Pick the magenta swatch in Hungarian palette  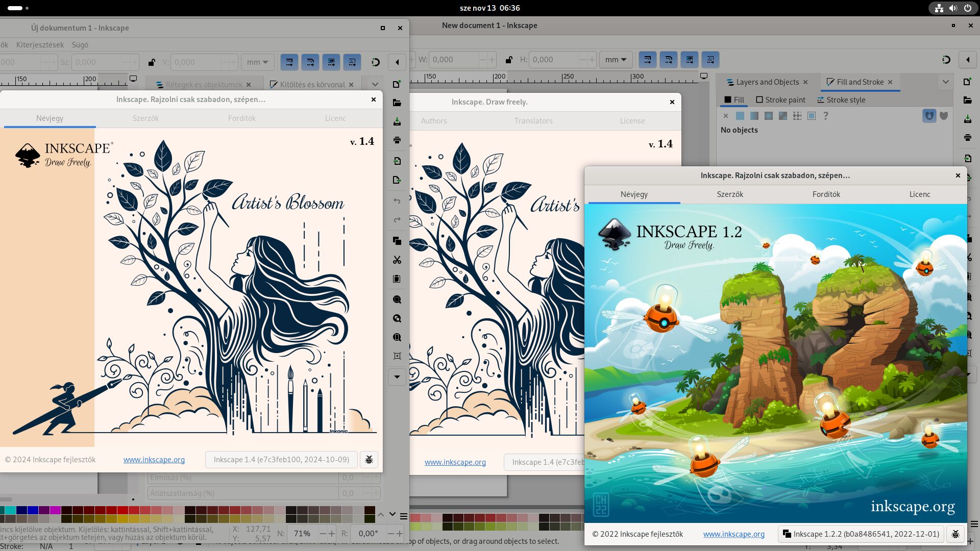(x=55, y=510)
